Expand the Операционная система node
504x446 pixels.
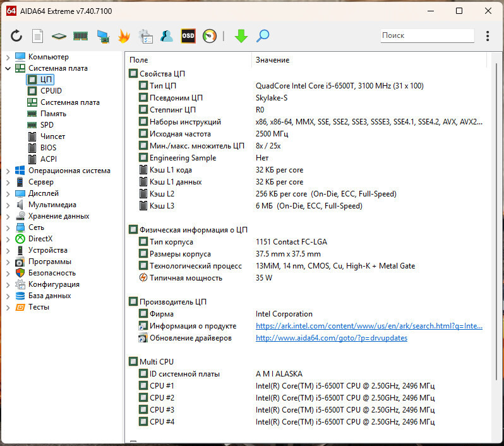tap(8, 171)
